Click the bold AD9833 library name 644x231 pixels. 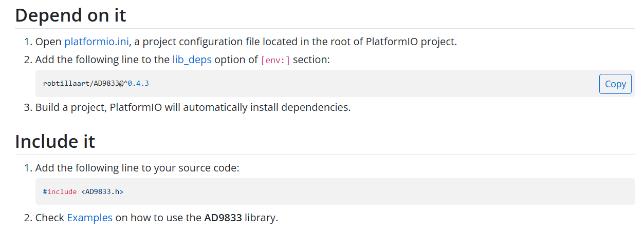click(223, 218)
